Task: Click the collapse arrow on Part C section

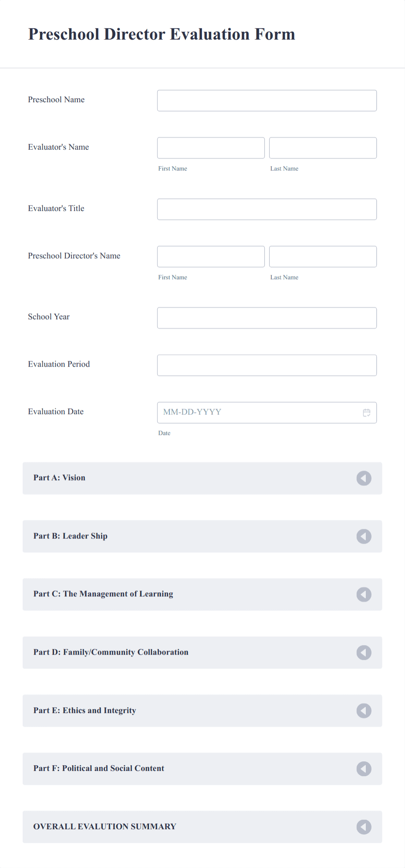Action: 364,594
